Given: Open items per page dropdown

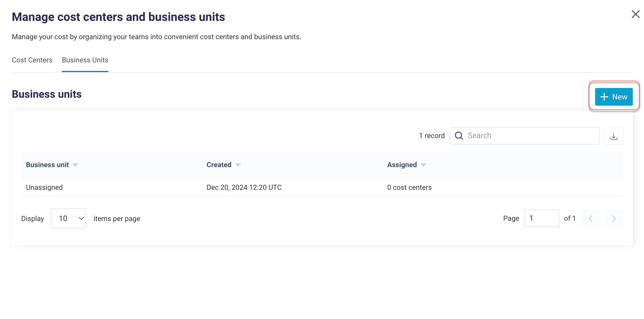Looking at the screenshot, I should click(x=69, y=218).
